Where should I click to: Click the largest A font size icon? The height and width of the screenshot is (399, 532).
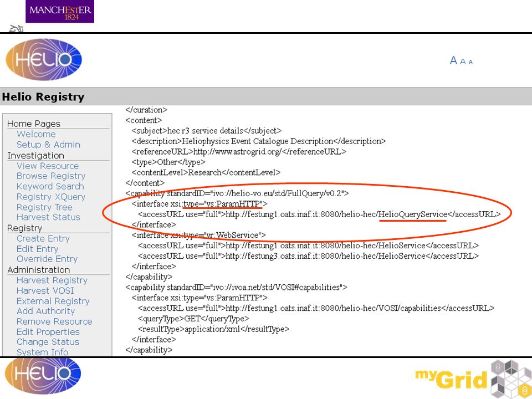[453, 61]
